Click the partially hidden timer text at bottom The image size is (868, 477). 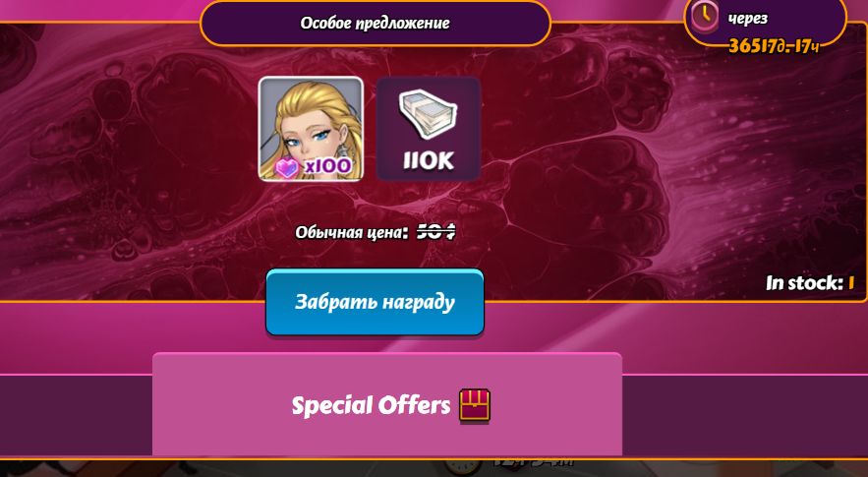pyautogui.click(x=534, y=462)
